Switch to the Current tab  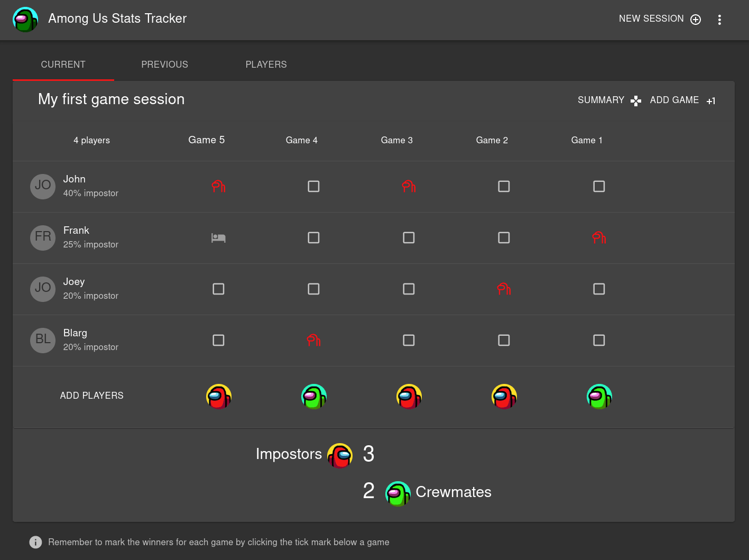(x=63, y=65)
